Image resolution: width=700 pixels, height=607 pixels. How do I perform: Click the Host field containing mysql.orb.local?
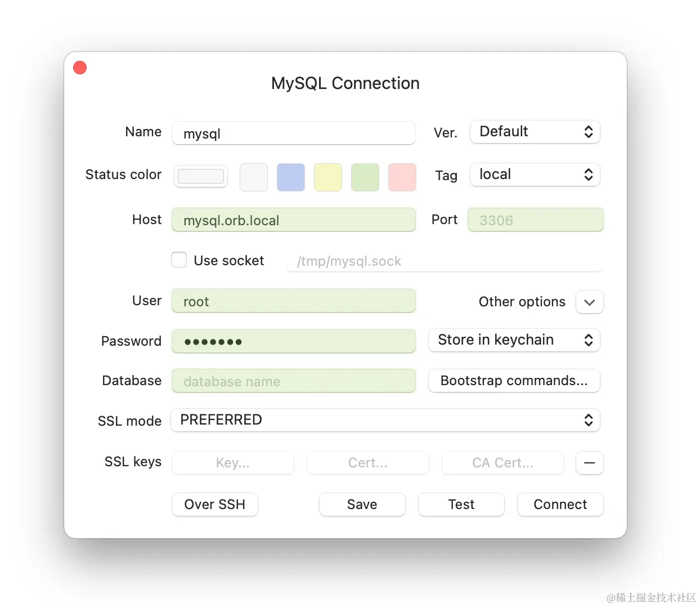293,220
